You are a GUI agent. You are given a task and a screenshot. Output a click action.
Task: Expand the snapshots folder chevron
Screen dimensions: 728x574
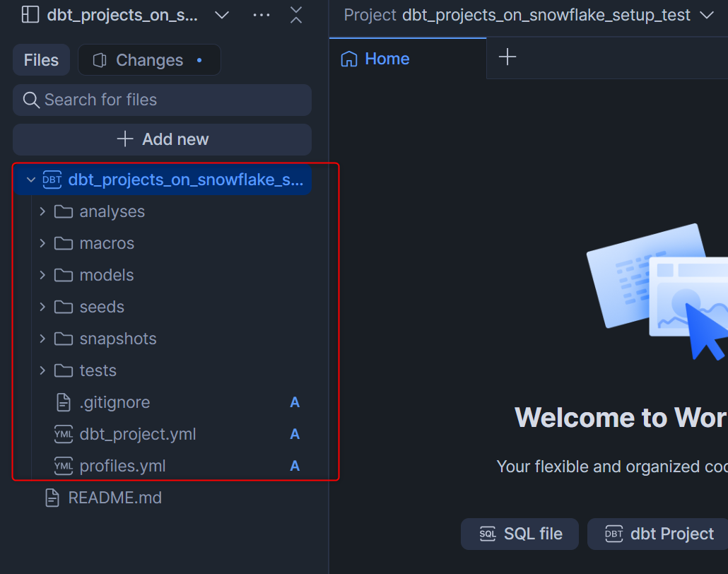42,339
